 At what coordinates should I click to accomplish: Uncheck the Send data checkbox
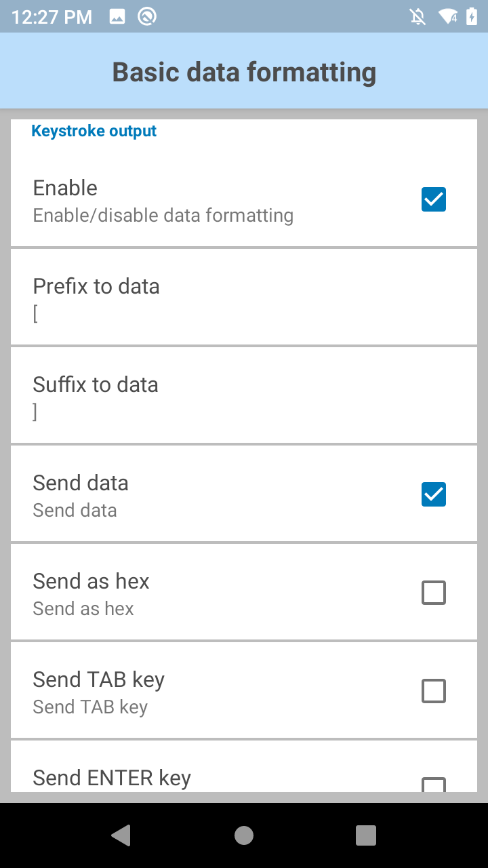pyautogui.click(x=434, y=494)
